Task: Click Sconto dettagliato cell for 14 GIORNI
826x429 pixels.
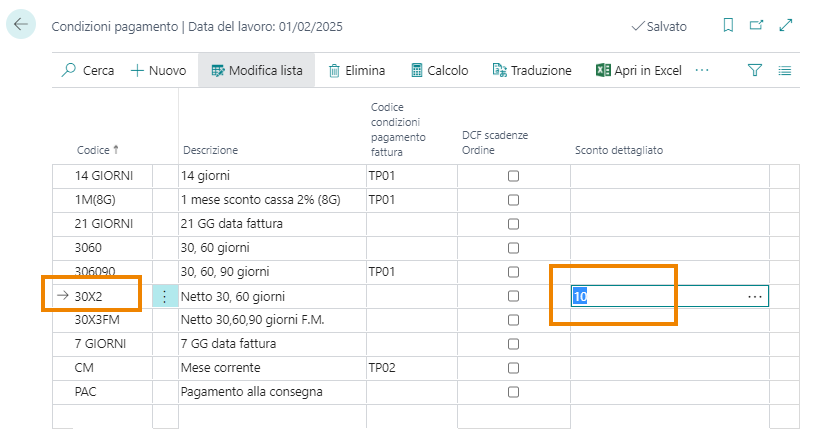Action: (x=670, y=176)
